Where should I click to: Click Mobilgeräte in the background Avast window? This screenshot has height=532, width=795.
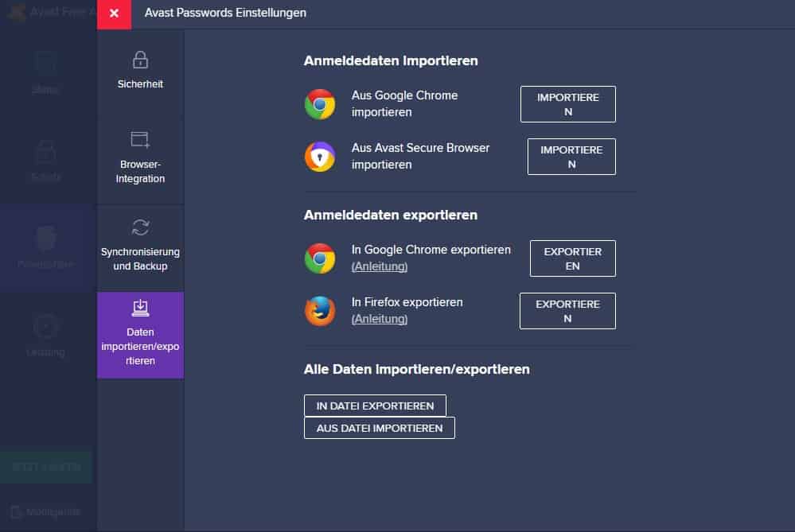pos(45,512)
